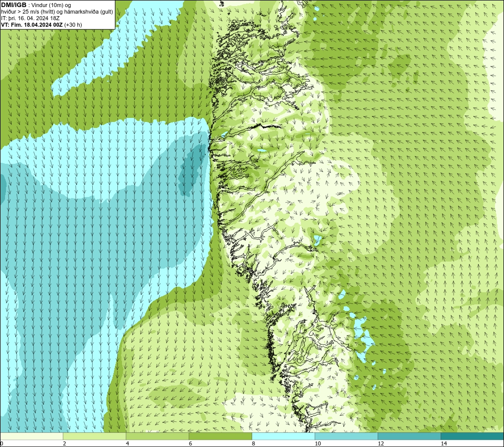Click the legend label 6
The image size is (504, 447).
(x=191, y=444)
